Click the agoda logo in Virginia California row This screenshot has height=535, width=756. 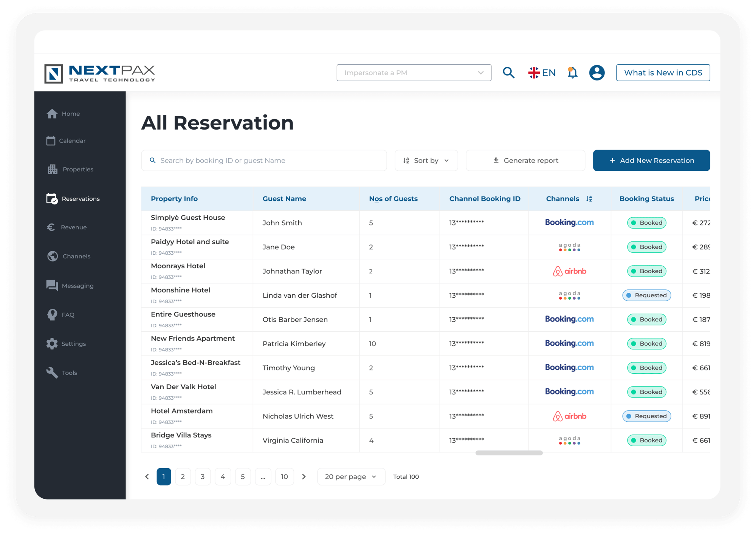[569, 440]
